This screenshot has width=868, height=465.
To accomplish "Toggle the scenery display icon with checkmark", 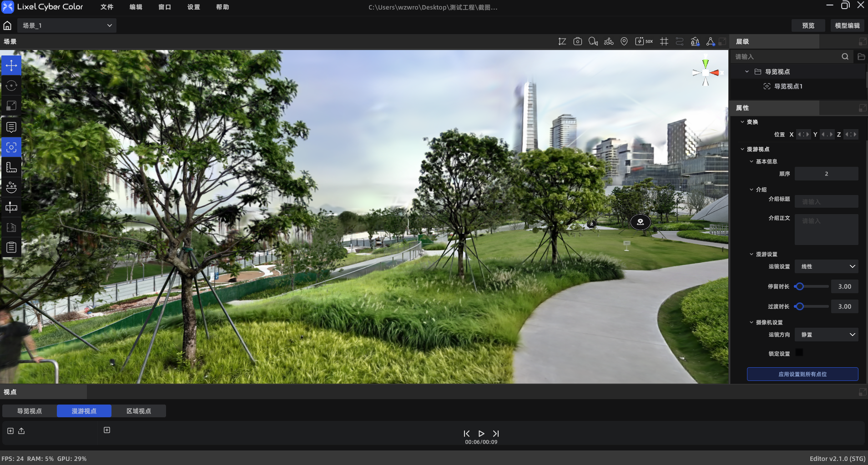I will tap(695, 41).
